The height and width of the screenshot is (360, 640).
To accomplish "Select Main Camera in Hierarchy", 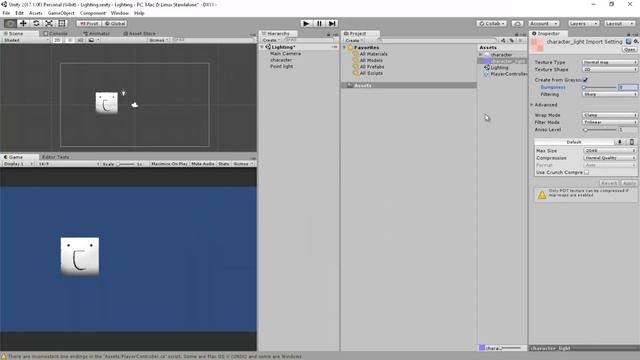I will coord(285,53).
